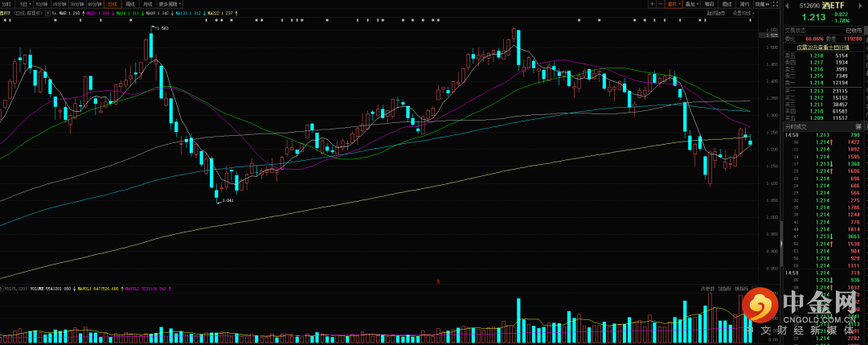Click the 1.563 high price marker
This screenshot has height=345, width=868.
pos(162,27)
